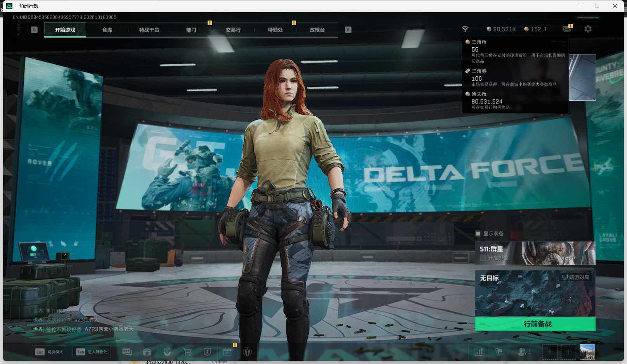Viewport: 627px width, 364px height.
Task: Open the calendar events icon
Action: pyautogui.click(x=227, y=352)
